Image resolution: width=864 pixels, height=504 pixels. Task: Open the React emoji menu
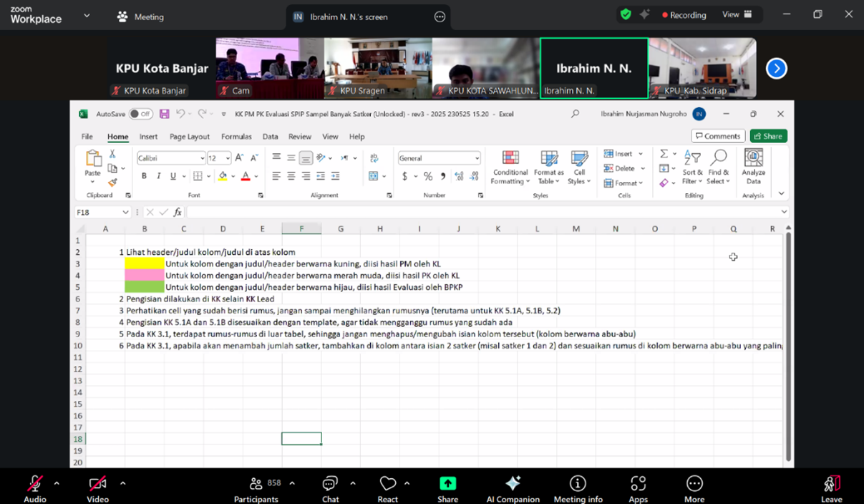pyautogui.click(x=388, y=484)
